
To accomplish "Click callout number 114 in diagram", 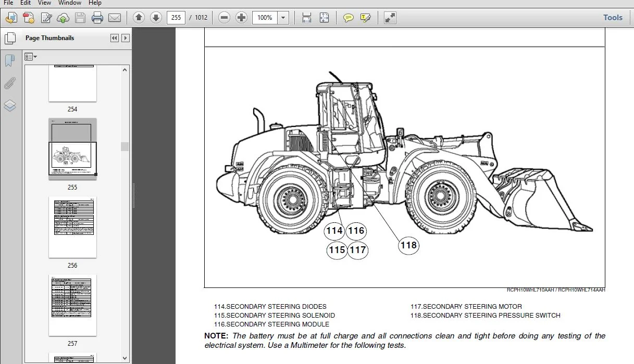I will click(x=334, y=231).
